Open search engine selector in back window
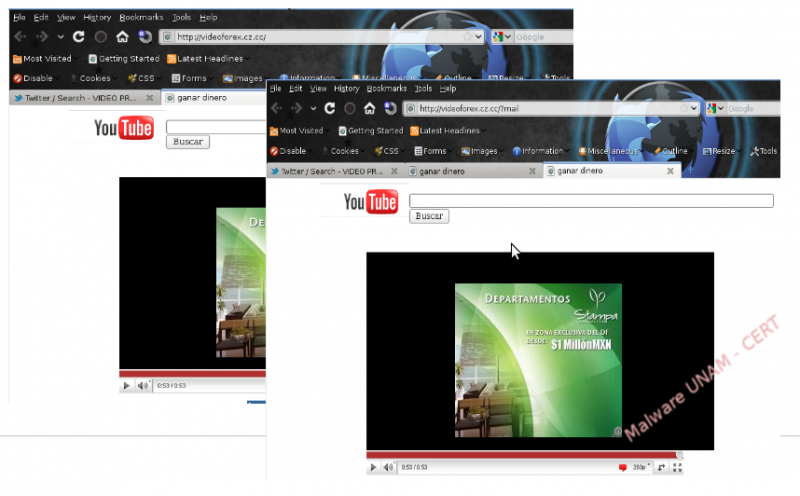800x496 pixels. pos(502,37)
